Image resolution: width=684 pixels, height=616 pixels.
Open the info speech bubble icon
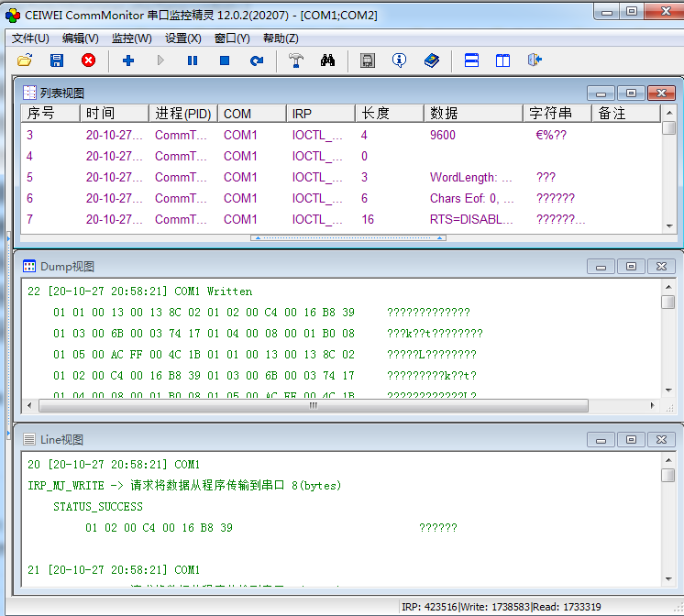(399, 60)
